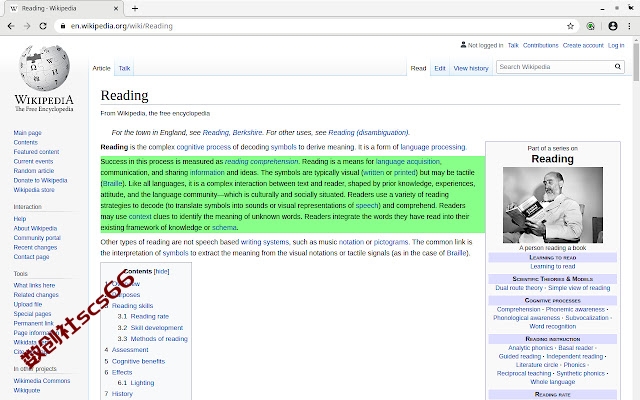Viewport: 640px width, 400px height.
Task: Open the Help sidebar link
Action: click(x=20, y=219)
